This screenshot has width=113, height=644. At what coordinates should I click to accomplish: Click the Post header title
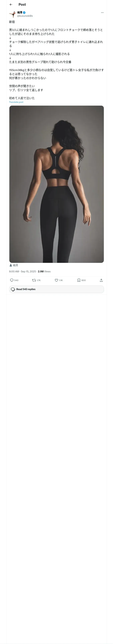point(22,5)
